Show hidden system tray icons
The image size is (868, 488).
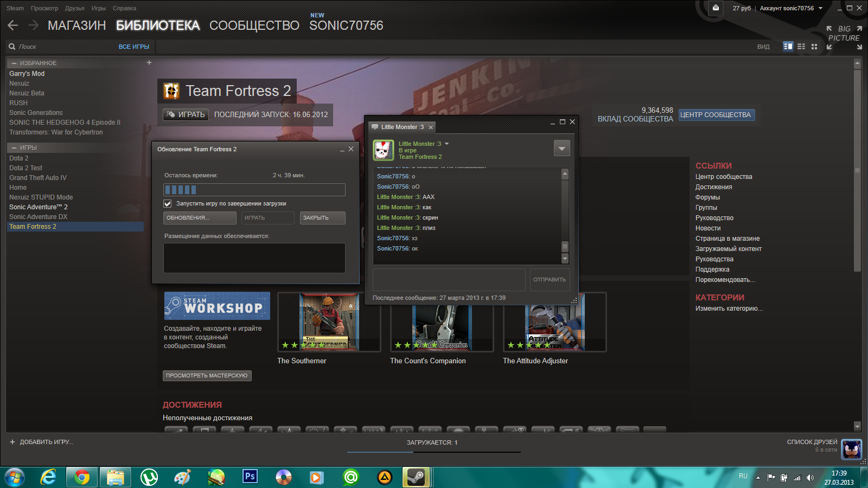758,478
